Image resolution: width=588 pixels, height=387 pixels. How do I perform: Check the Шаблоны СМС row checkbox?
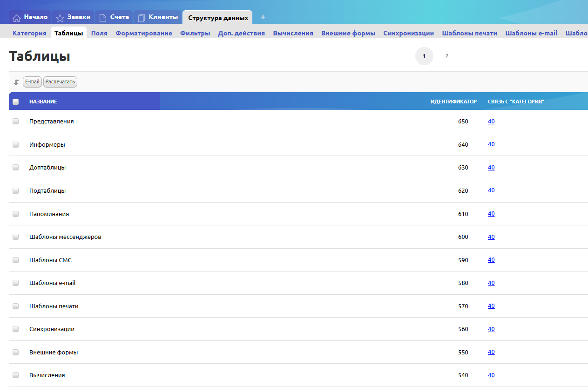click(16, 260)
